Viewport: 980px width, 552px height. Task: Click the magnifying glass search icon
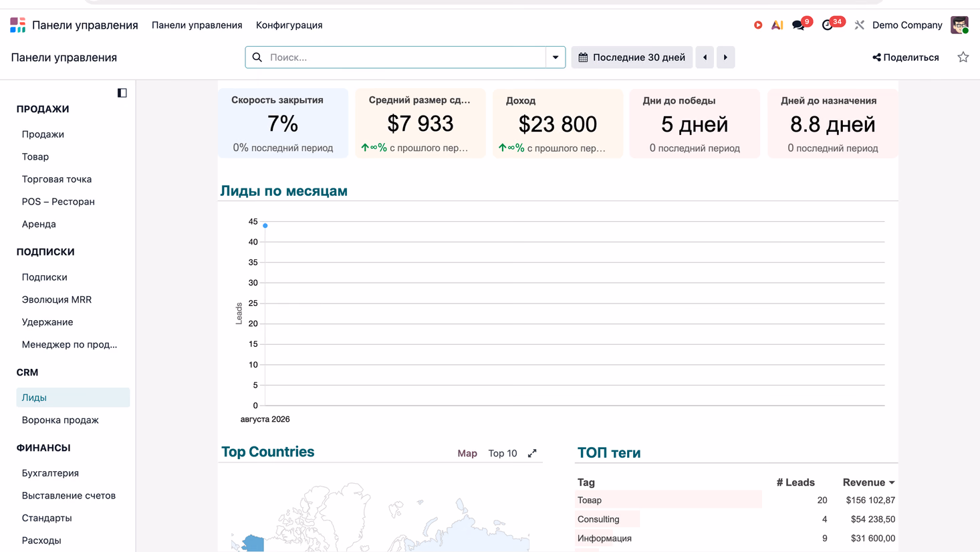257,57
